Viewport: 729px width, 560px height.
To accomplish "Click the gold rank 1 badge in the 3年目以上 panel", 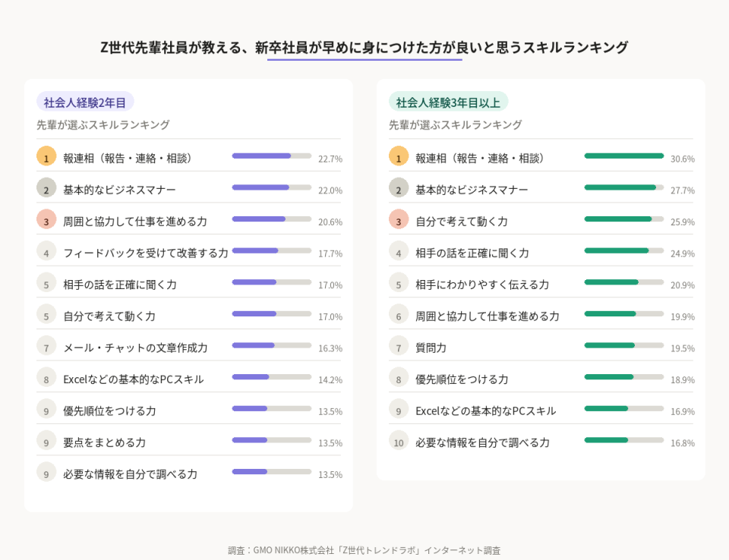I will pyautogui.click(x=399, y=156).
